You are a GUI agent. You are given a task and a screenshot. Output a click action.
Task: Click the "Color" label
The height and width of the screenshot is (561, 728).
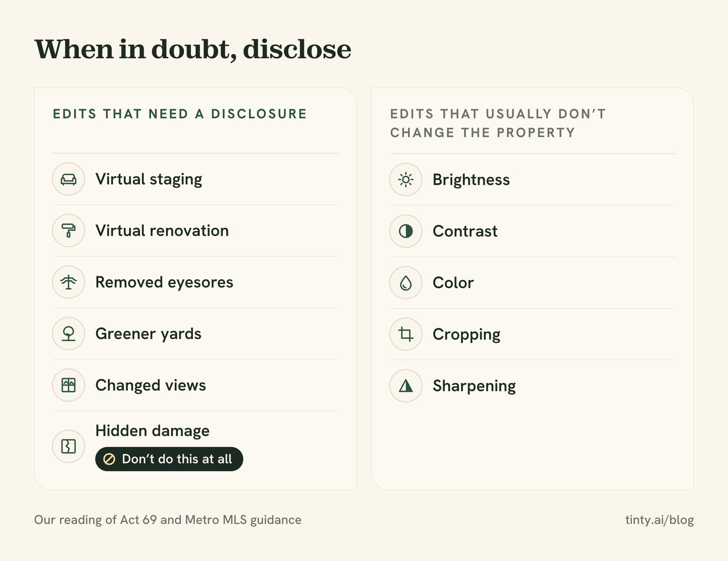[x=453, y=283]
